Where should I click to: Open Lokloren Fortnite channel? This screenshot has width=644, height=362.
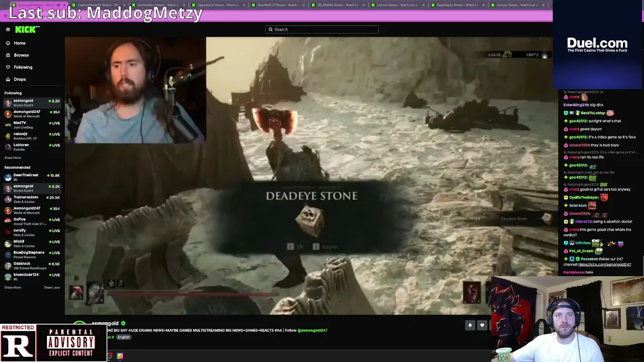[x=32, y=147]
